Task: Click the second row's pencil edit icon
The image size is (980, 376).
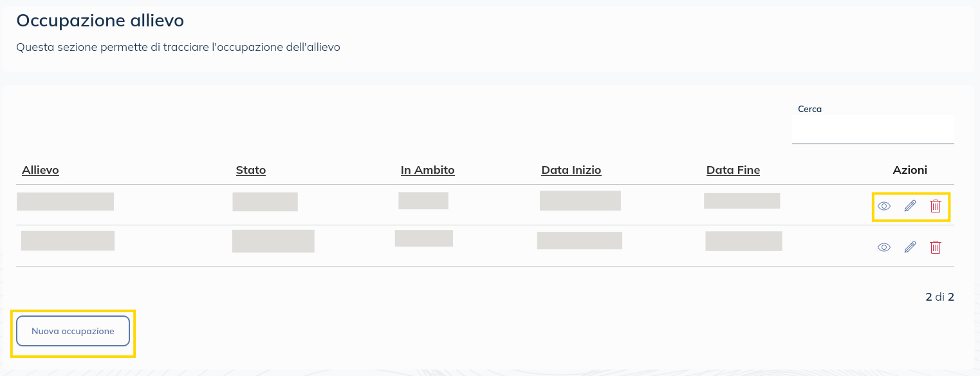Action: (x=910, y=247)
